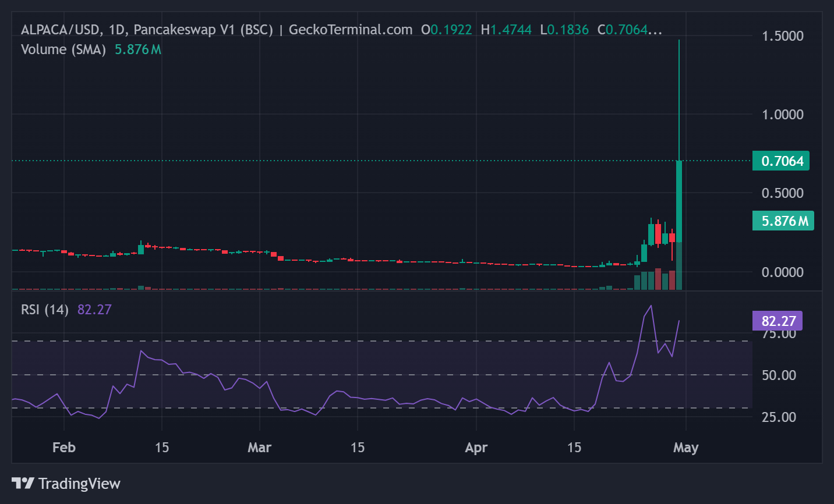Screen dimensions: 834x504
Task: Click the Feb label on the time axis
Action: (64, 448)
